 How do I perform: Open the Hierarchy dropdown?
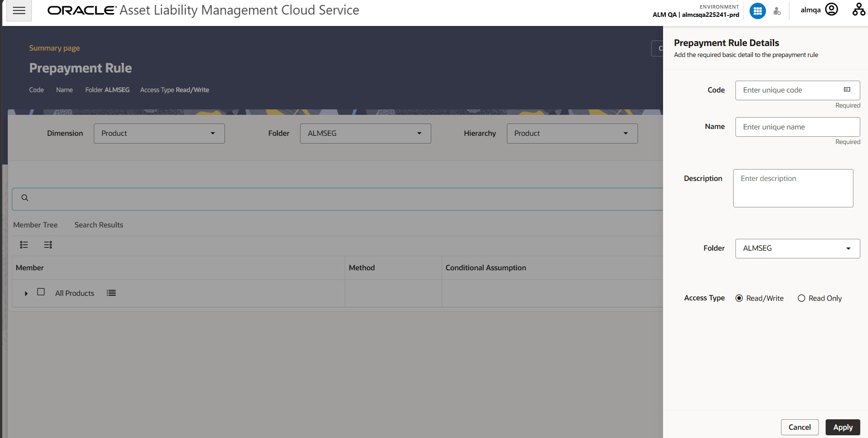[x=572, y=134]
